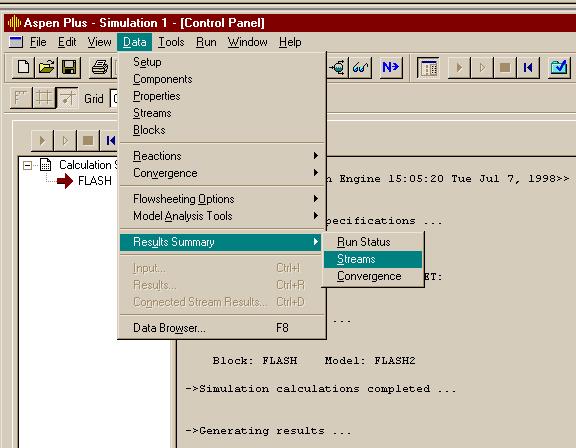Viewport: 576px width, 448px height.
Task: Select Convergence in Results Summary submenu
Action: 373,276
